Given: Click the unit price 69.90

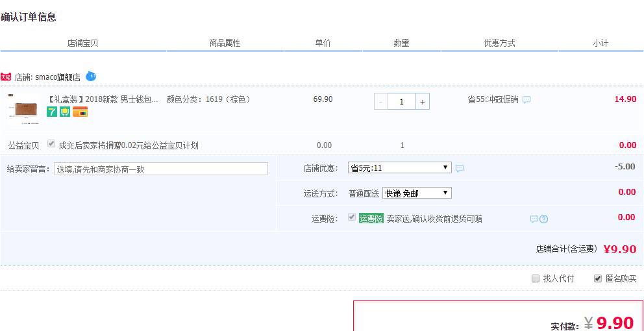Looking at the screenshot, I should [323, 99].
